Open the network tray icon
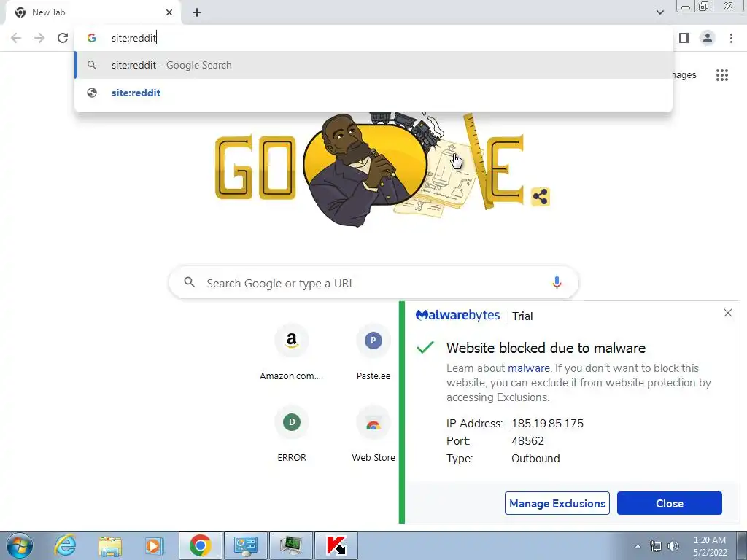The width and height of the screenshot is (747, 560). pyautogui.click(x=656, y=546)
